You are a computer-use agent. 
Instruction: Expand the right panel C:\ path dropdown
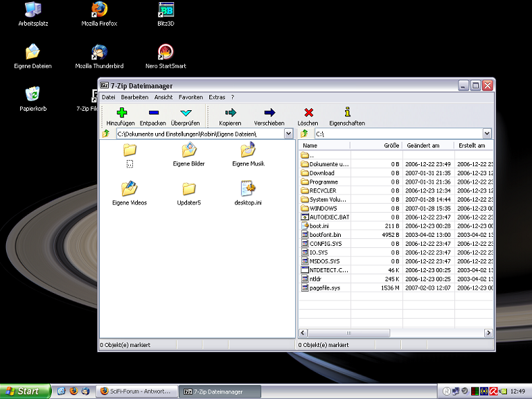pyautogui.click(x=487, y=134)
